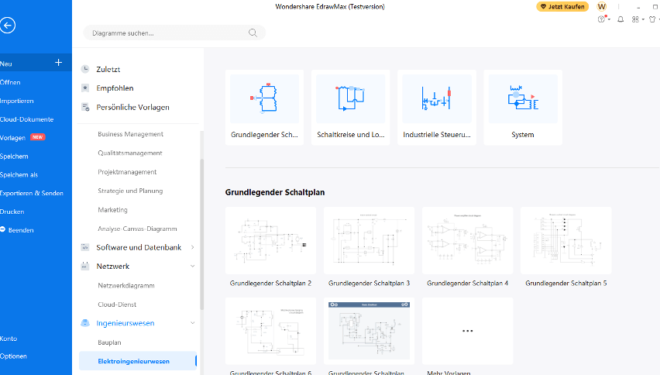Select Marketing category

[112, 210]
